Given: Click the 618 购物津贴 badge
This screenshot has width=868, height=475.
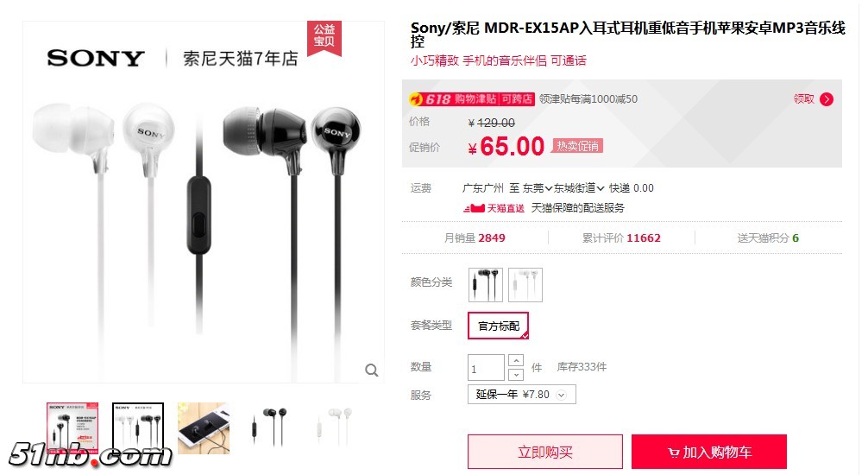Looking at the screenshot, I should 472,99.
